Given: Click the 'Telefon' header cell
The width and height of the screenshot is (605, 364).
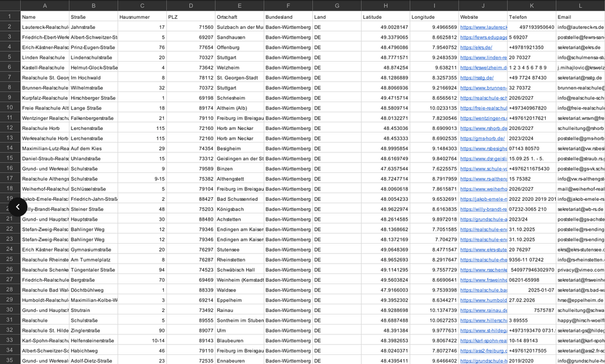Looking at the screenshot, I should [x=532, y=17].
